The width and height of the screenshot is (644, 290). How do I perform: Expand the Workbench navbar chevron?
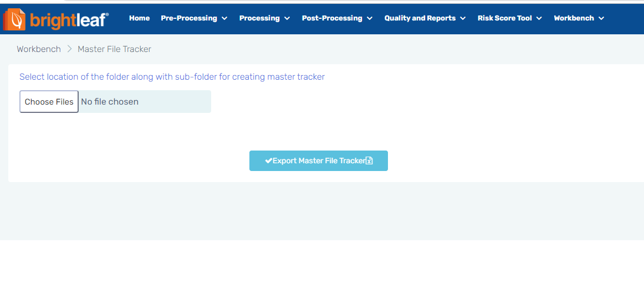(601, 18)
